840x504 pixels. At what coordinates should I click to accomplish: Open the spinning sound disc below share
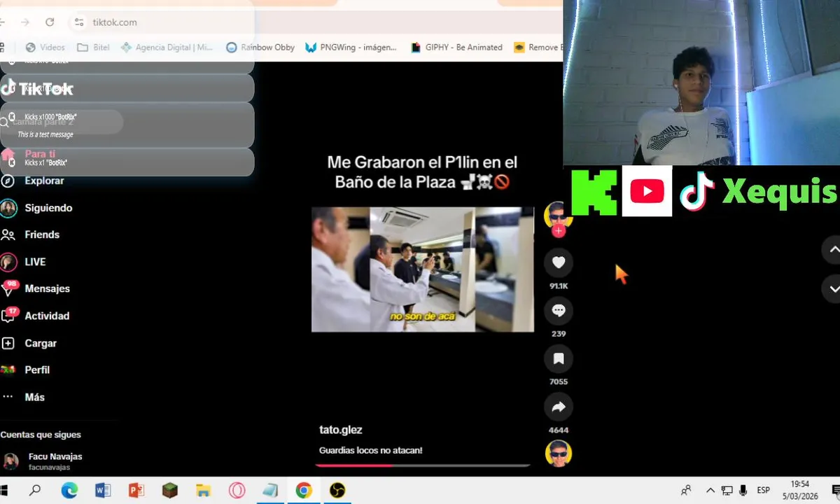pyautogui.click(x=559, y=454)
